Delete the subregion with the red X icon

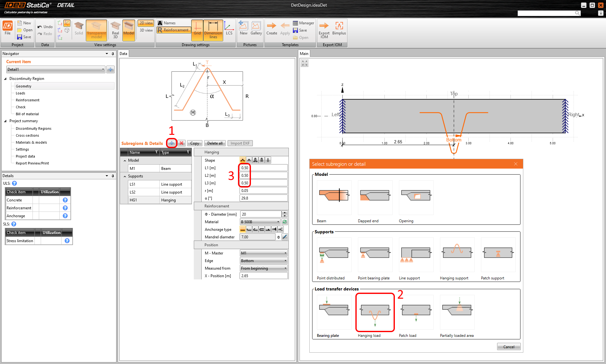(x=181, y=143)
